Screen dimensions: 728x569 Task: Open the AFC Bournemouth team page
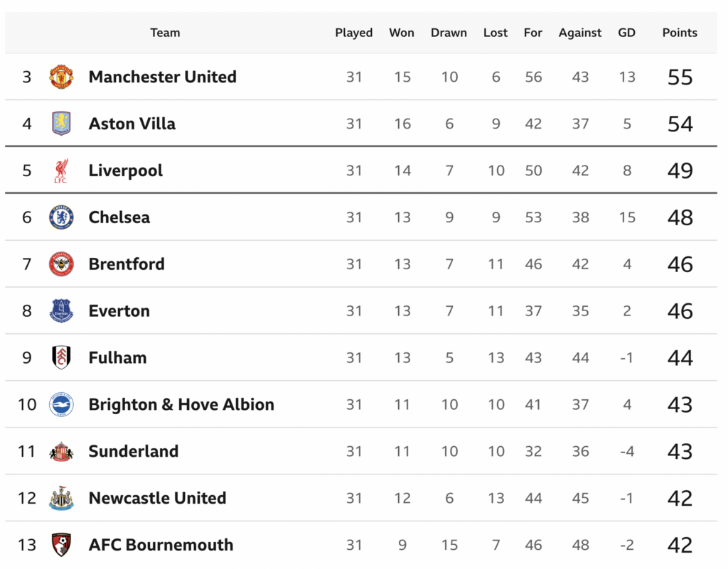pyautogui.click(x=161, y=545)
